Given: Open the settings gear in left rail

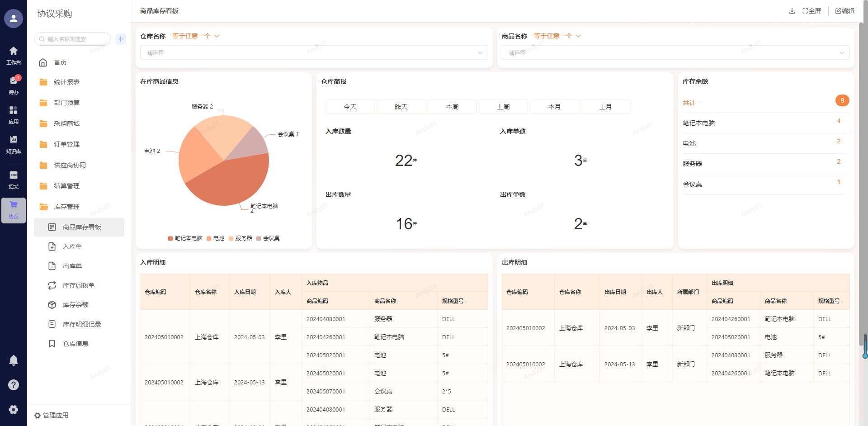Looking at the screenshot, I should [14, 409].
